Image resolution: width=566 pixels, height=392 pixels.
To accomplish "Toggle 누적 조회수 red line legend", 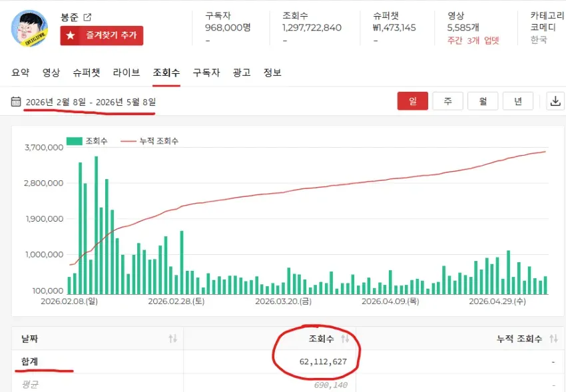I will click(x=149, y=141).
